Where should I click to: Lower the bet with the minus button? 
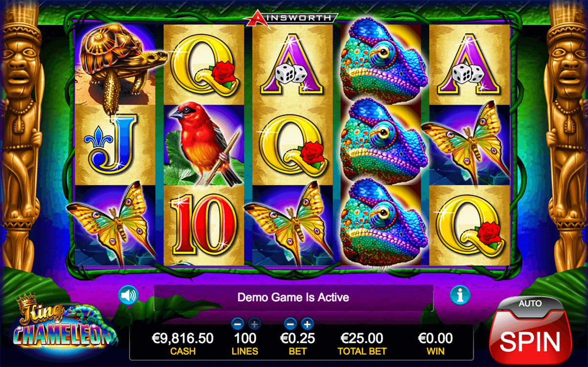pos(290,323)
